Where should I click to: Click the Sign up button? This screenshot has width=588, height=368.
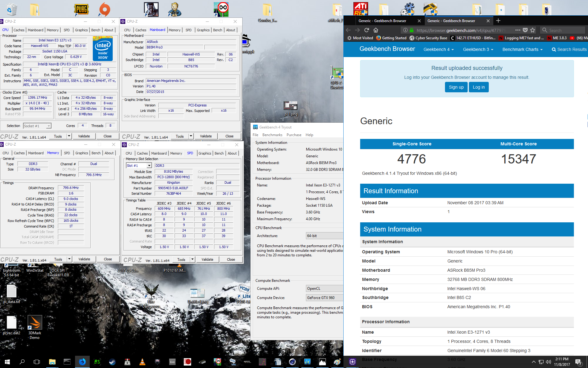pyautogui.click(x=456, y=87)
